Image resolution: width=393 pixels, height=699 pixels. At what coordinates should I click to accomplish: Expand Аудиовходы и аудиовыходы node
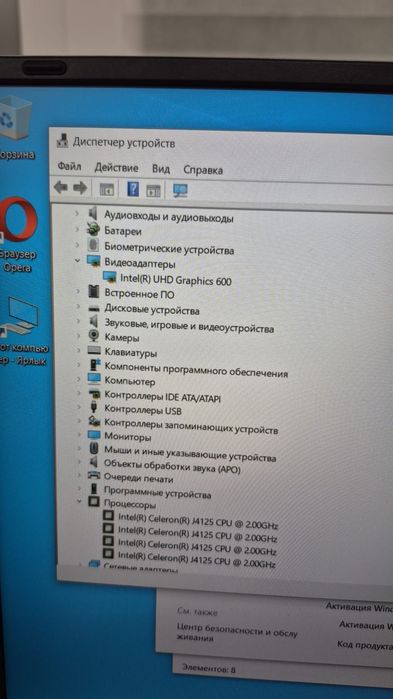pyautogui.click(x=77, y=214)
